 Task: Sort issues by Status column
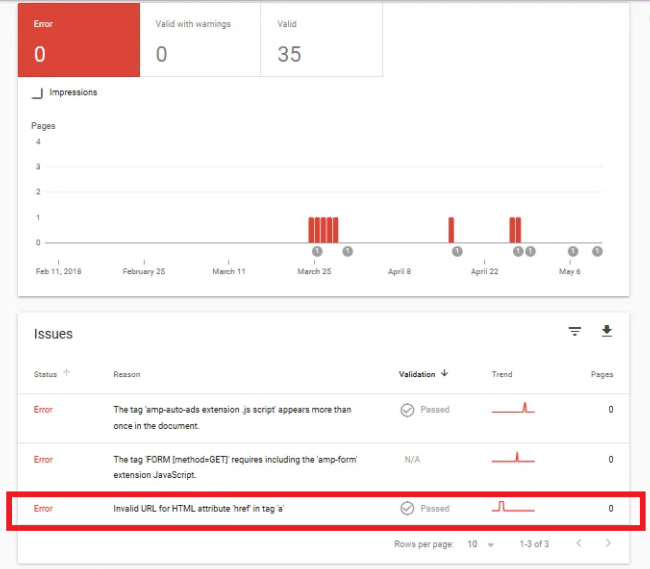(52, 374)
